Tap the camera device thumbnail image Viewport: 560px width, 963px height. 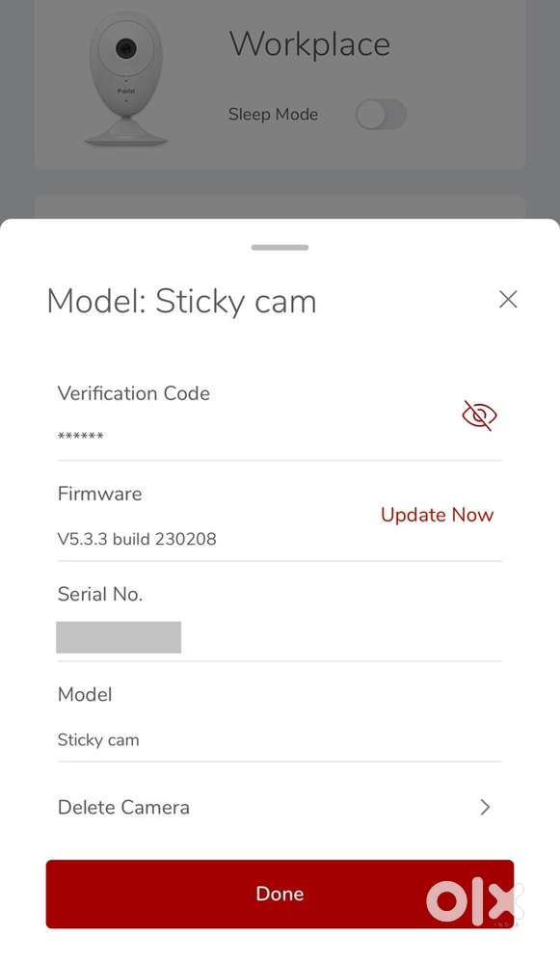tap(125, 77)
